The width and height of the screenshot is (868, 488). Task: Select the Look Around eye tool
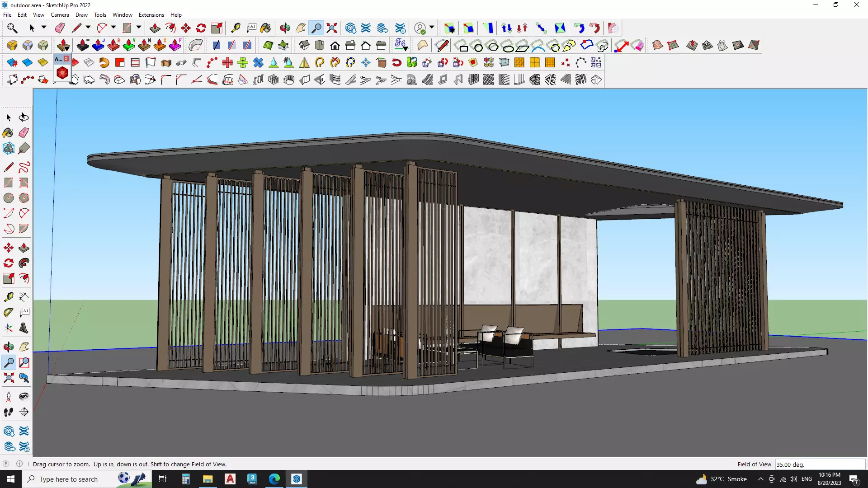click(x=24, y=397)
